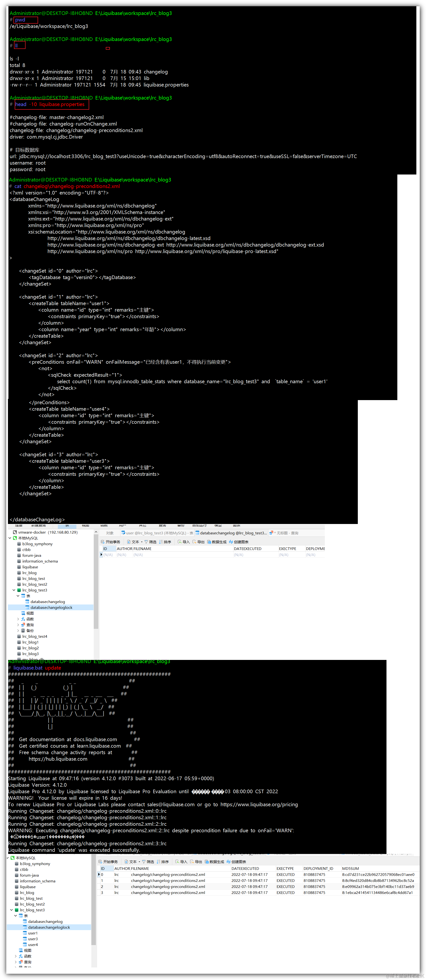Click 开始事务 in the upper Navicat toolbar

[111, 542]
